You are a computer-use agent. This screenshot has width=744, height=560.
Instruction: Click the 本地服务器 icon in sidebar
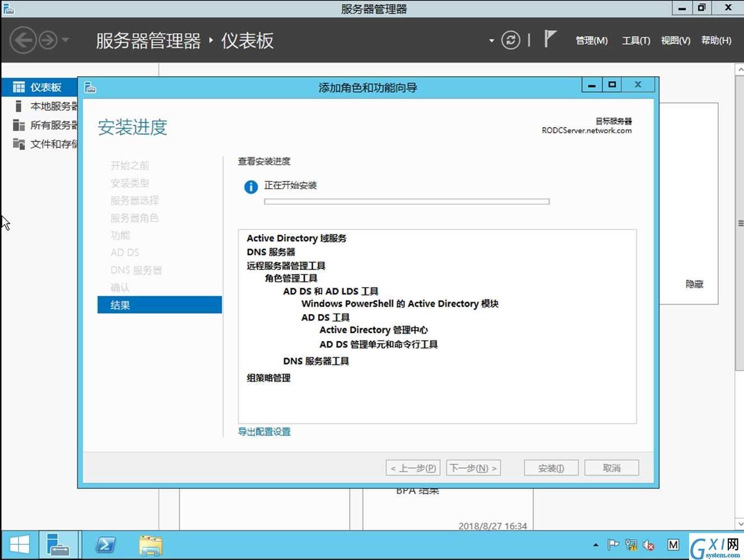[x=18, y=106]
